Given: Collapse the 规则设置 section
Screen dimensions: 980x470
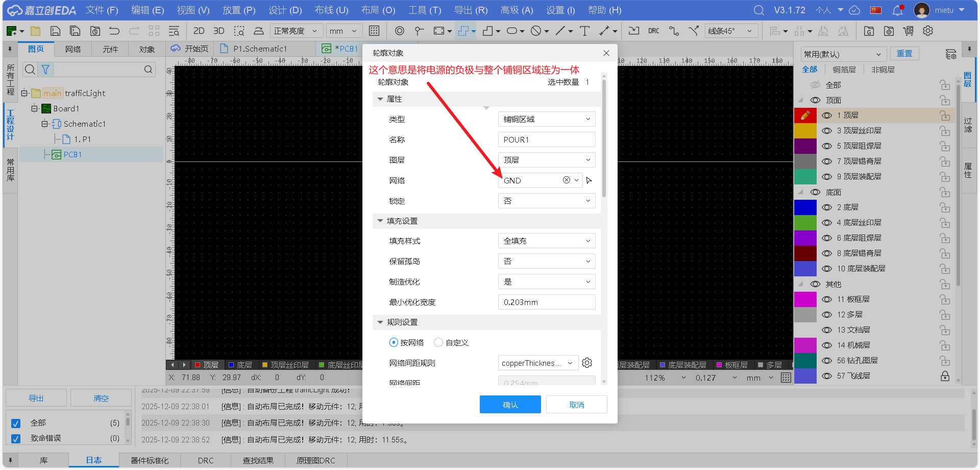Looking at the screenshot, I should tap(380, 322).
